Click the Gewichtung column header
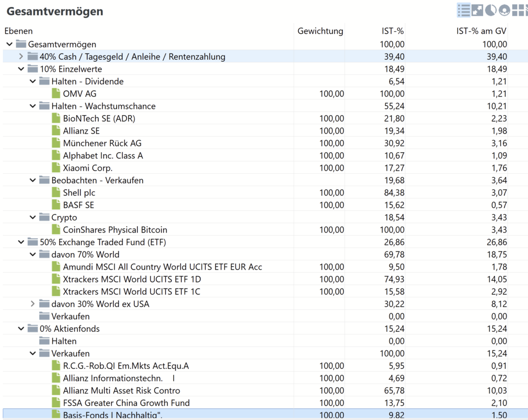 tap(320, 31)
